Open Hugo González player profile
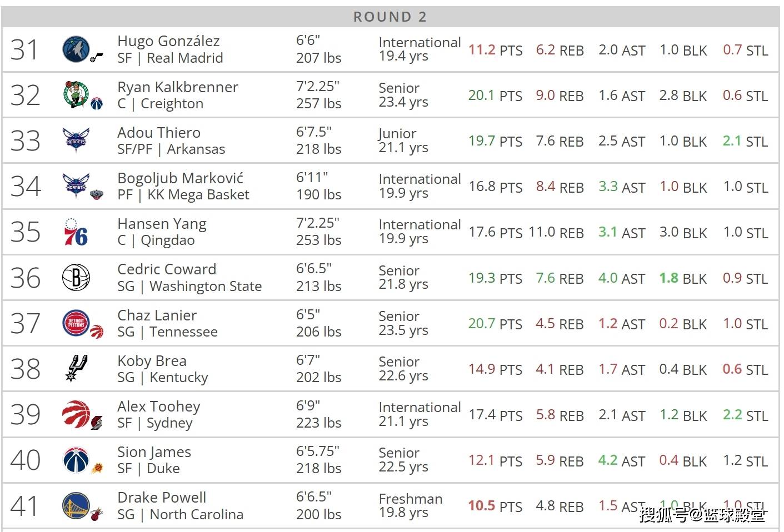784x532 pixels. 168,41
